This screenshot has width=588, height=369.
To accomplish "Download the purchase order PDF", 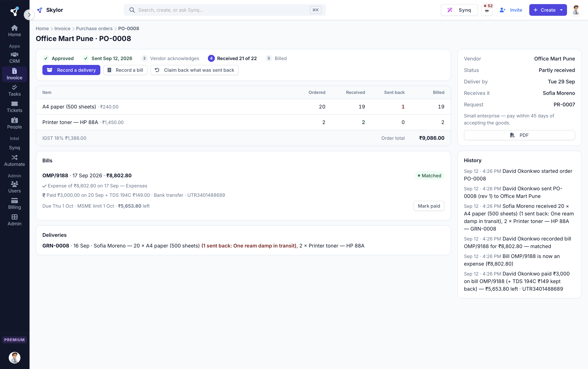I will [519, 135].
